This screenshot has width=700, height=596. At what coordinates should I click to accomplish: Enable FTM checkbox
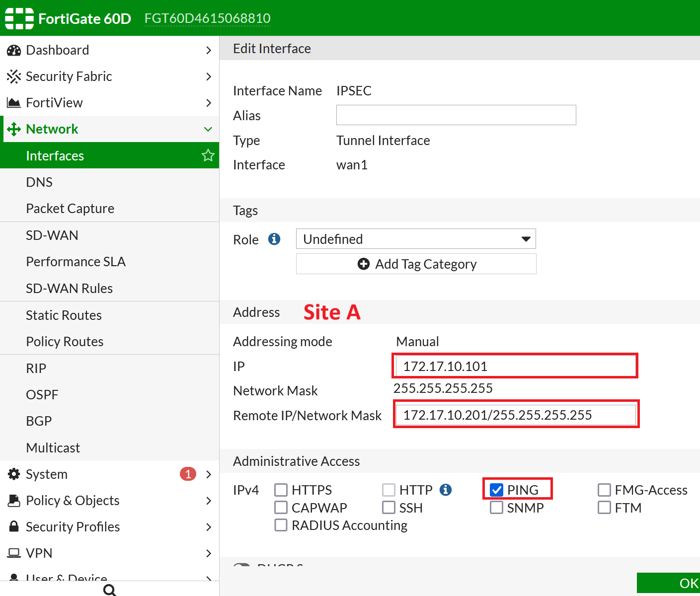click(x=604, y=508)
